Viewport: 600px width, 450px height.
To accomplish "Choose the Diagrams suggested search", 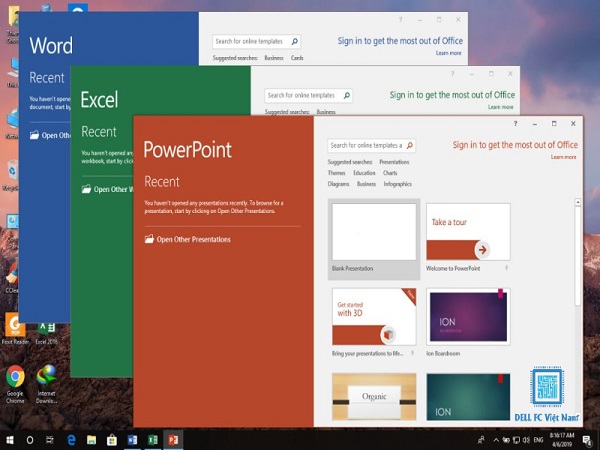I will (338, 184).
